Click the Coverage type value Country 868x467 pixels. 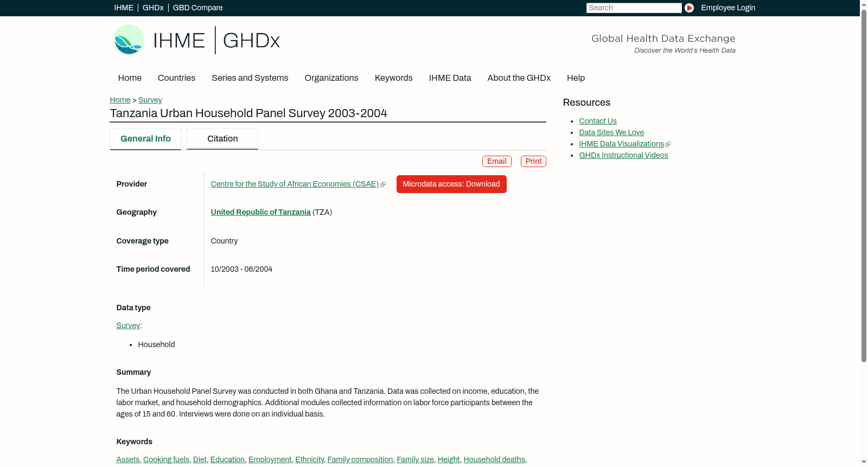[224, 241]
